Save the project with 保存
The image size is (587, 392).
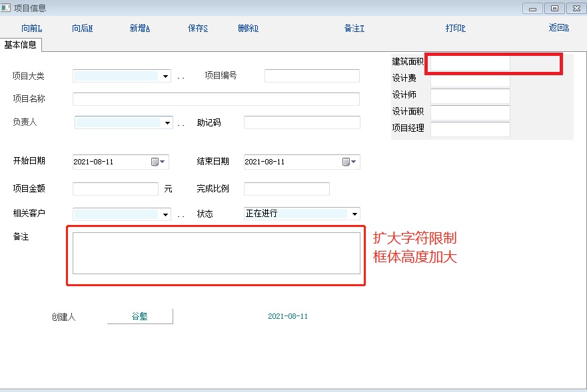tap(198, 28)
